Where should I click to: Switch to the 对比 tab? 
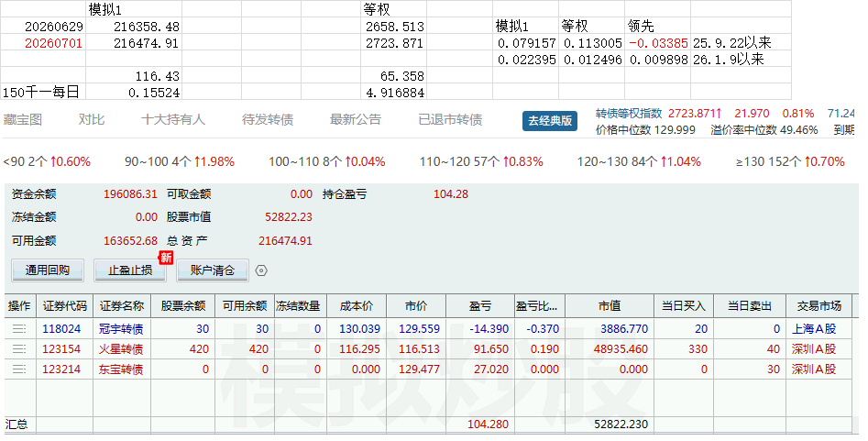[x=92, y=119]
